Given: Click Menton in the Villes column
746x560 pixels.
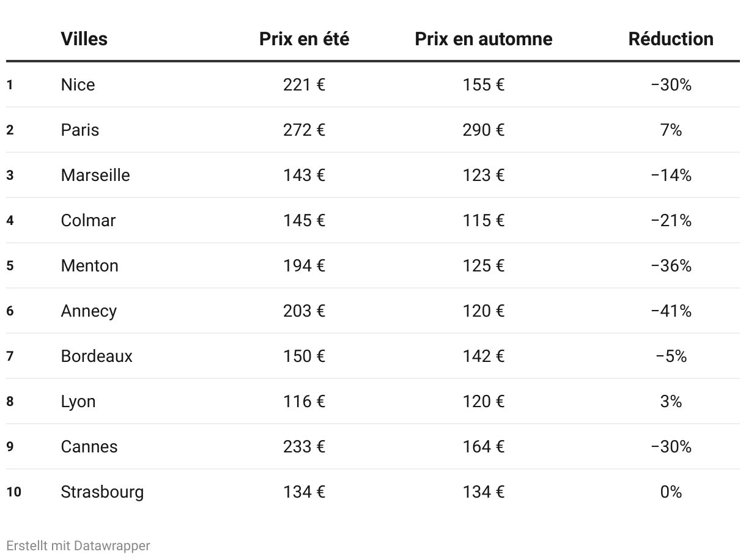Looking at the screenshot, I should coord(89,265).
